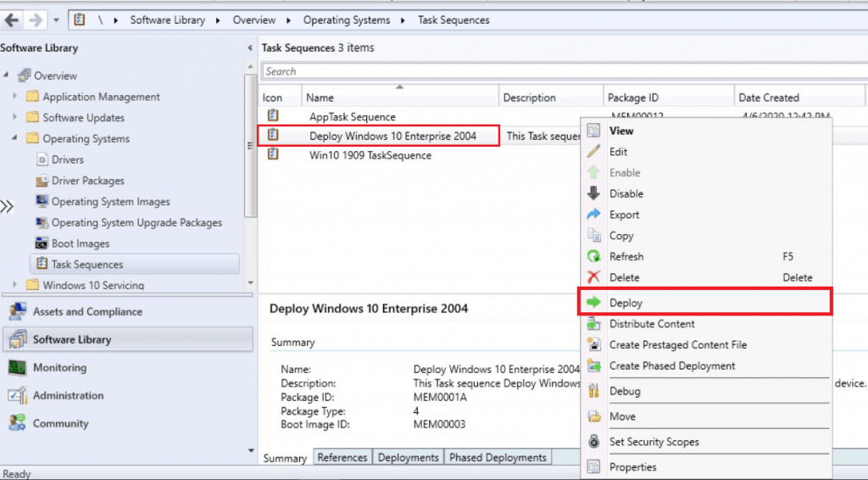Click the Monitoring workspace icon
This screenshot has height=480, width=868.
coord(17,367)
